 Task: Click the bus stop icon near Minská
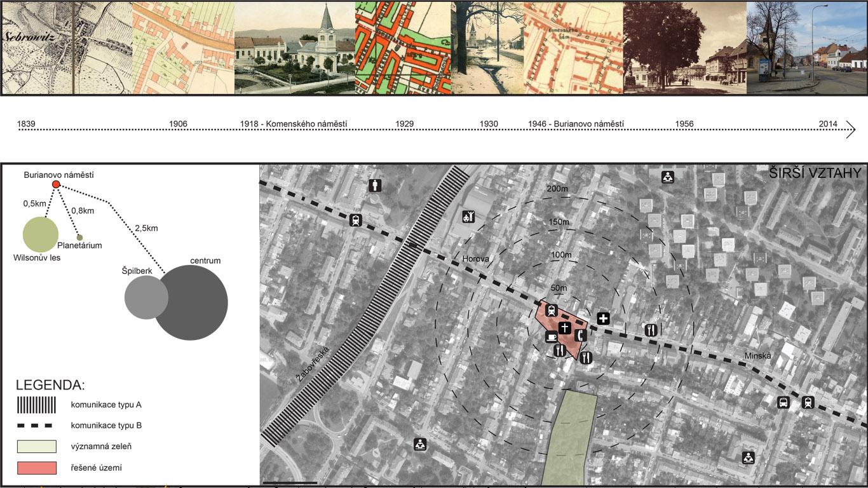tap(783, 402)
